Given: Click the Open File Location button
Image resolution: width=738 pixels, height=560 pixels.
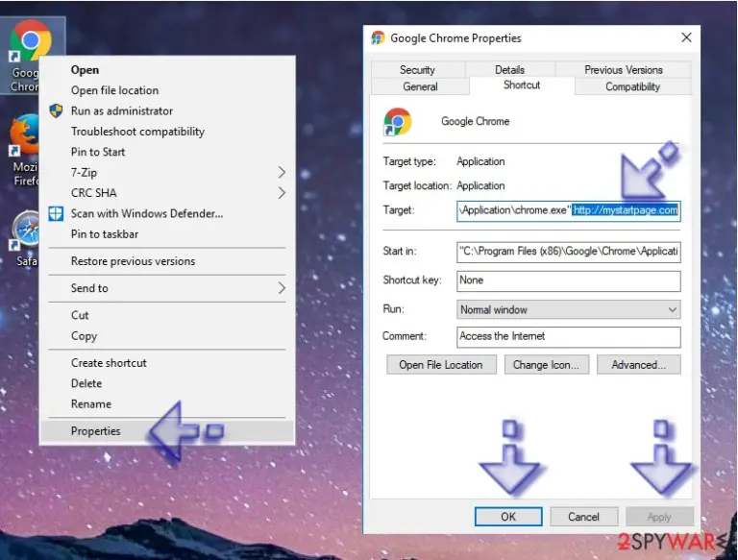Looking at the screenshot, I should coord(441,365).
